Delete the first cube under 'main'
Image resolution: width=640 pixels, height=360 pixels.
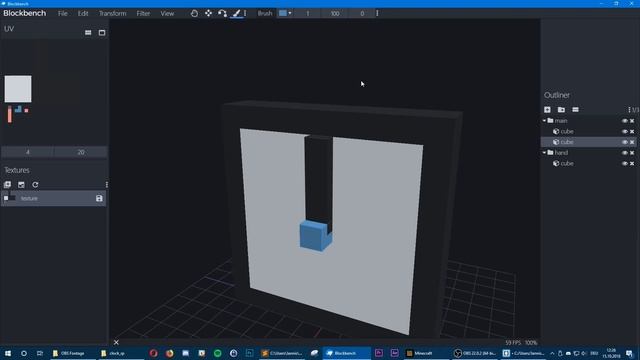point(632,131)
